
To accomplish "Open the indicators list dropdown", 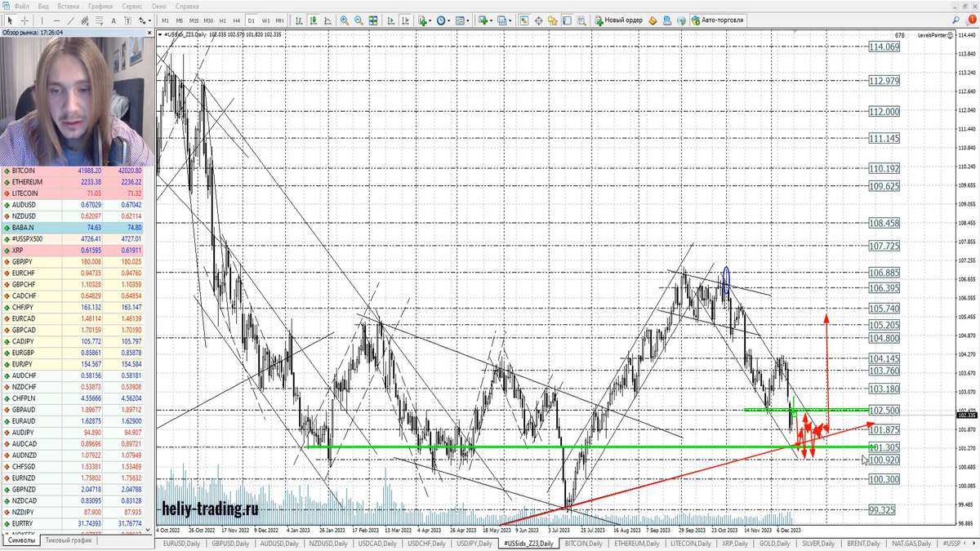I will pyautogui.click(x=425, y=20).
